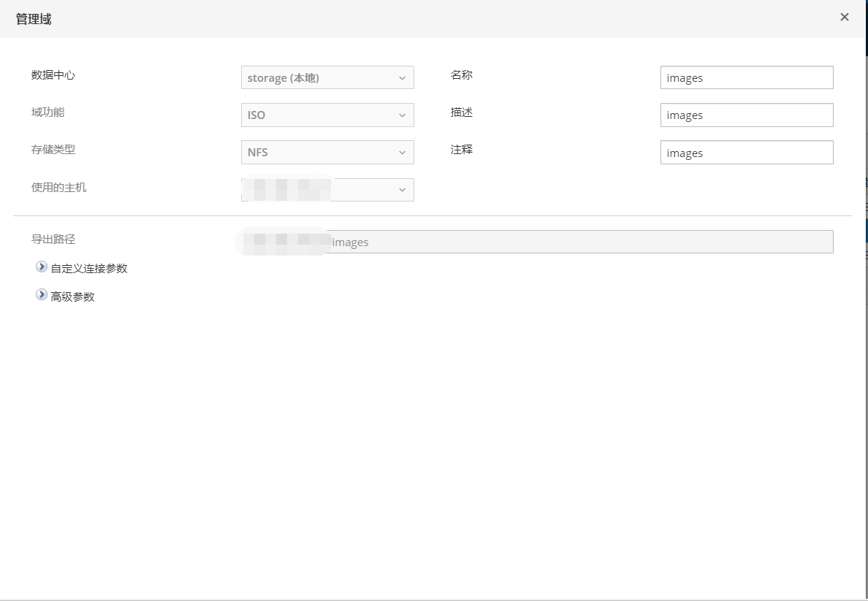868x601 pixels.
Task: Open the 域功能 dropdown showing ISO
Action: tap(327, 115)
